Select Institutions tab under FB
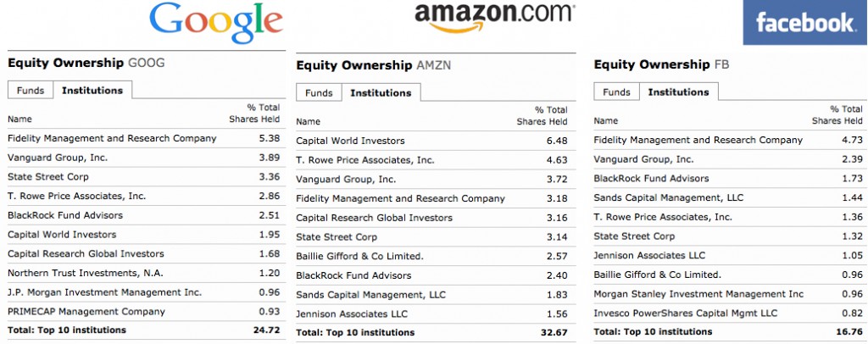This screenshot has height=344, width=868. click(679, 92)
